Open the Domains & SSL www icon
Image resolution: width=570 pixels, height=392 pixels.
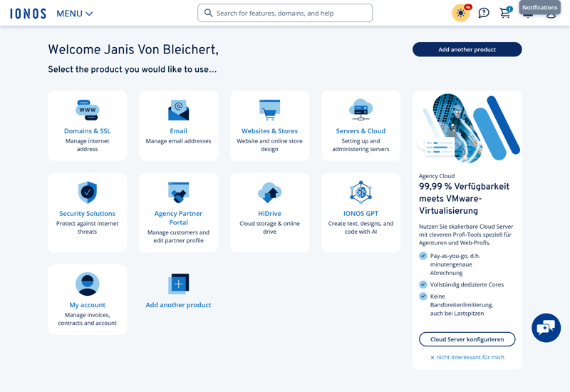87,110
